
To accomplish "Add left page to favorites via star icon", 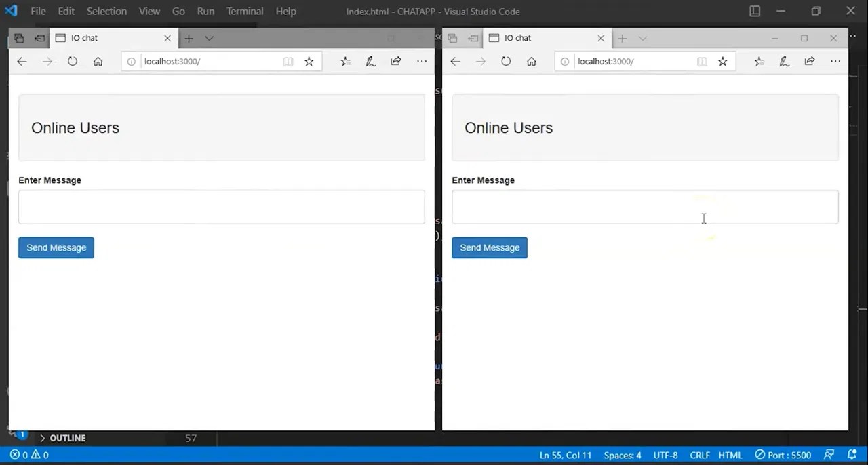I will (x=309, y=61).
